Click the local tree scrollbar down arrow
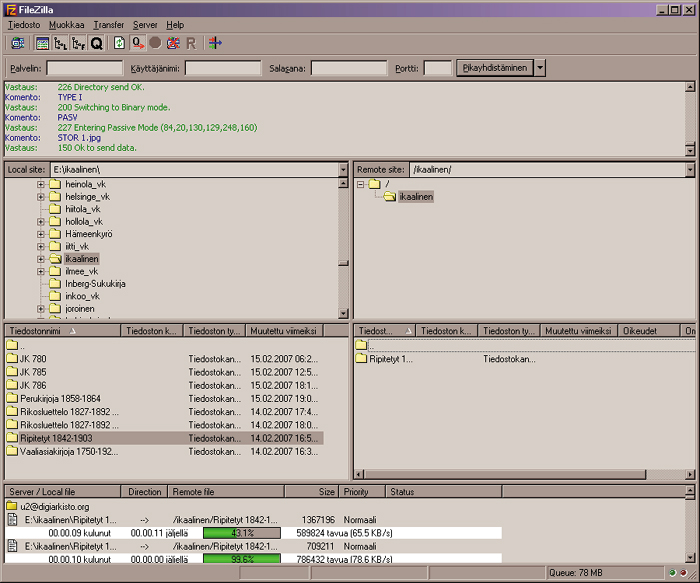Image resolution: width=700 pixels, height=583 pixels. [x=343, y=313]
